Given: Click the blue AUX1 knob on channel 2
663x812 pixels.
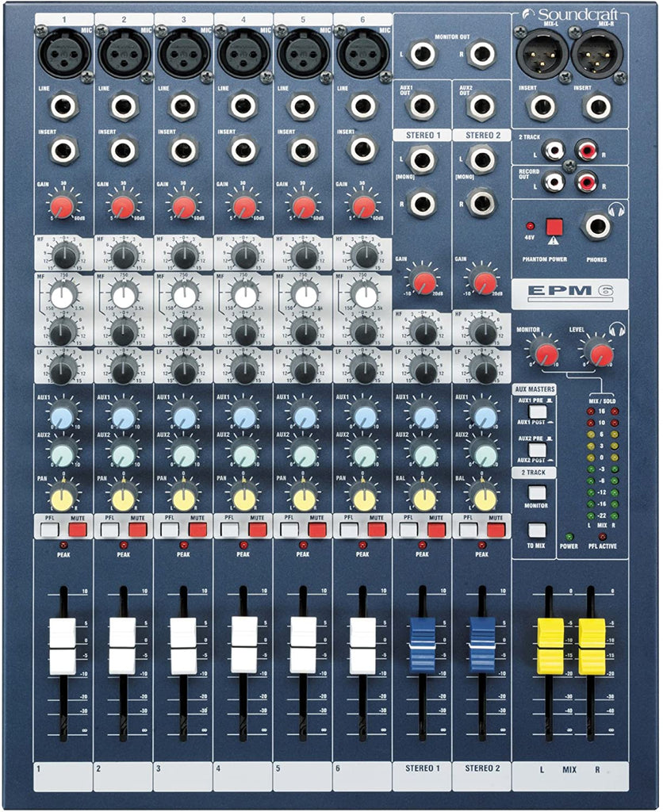Looking at the screenshot, I should click(x=123, y=417).
